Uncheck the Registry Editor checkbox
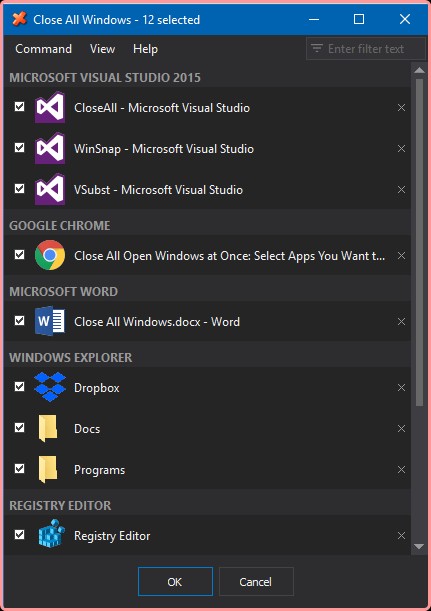 (x=19, y=534)
